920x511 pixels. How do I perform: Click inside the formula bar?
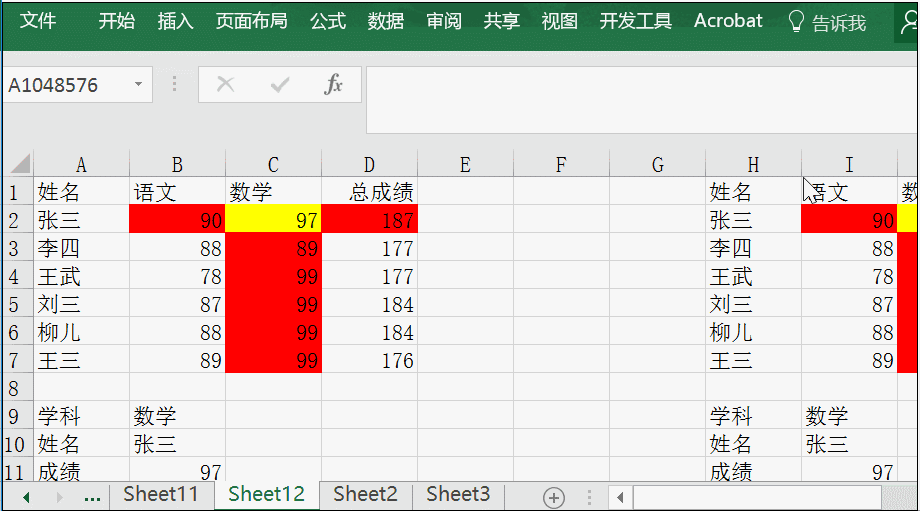point(642,100)
